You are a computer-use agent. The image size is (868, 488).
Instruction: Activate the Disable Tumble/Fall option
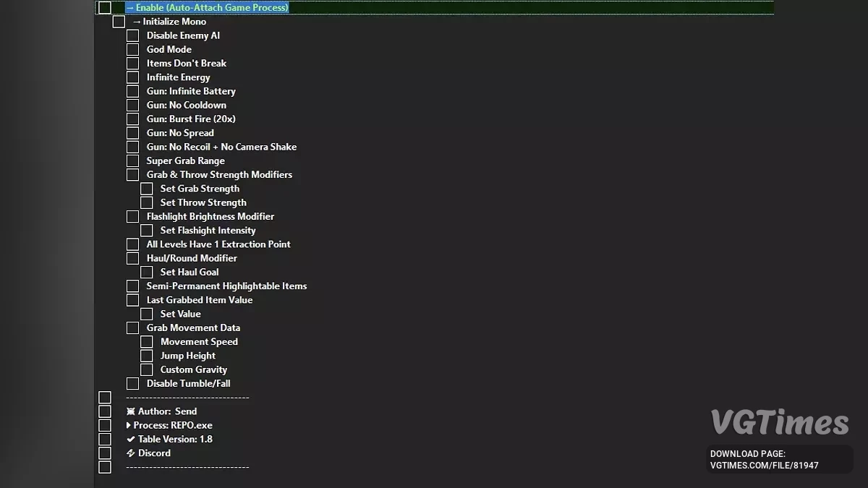(x=132, y=383)
